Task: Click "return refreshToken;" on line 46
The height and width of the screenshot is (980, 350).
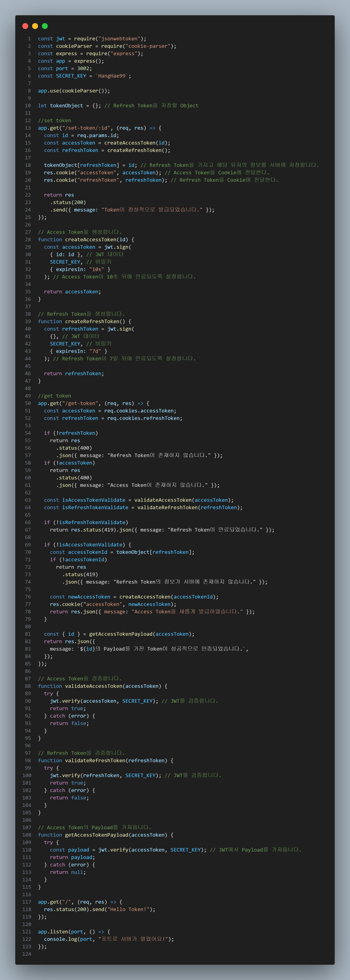Action: [x=74, y=374]
